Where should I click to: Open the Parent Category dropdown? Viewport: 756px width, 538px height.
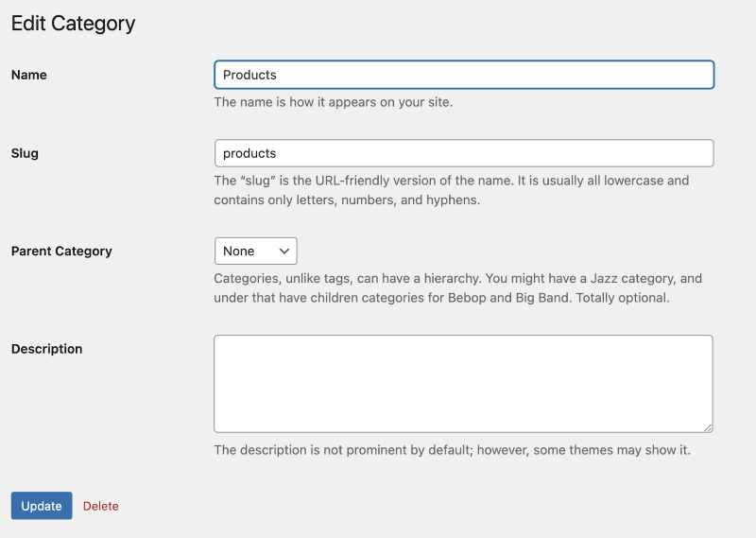(x=255, y=251)
